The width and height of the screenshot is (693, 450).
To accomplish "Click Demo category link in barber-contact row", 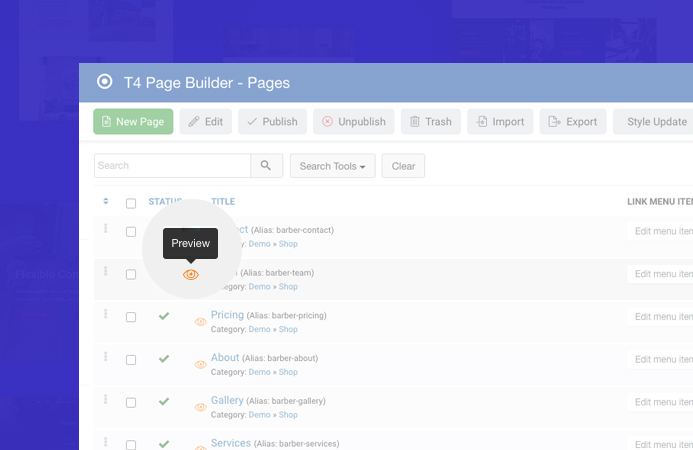I will (259, 244).
